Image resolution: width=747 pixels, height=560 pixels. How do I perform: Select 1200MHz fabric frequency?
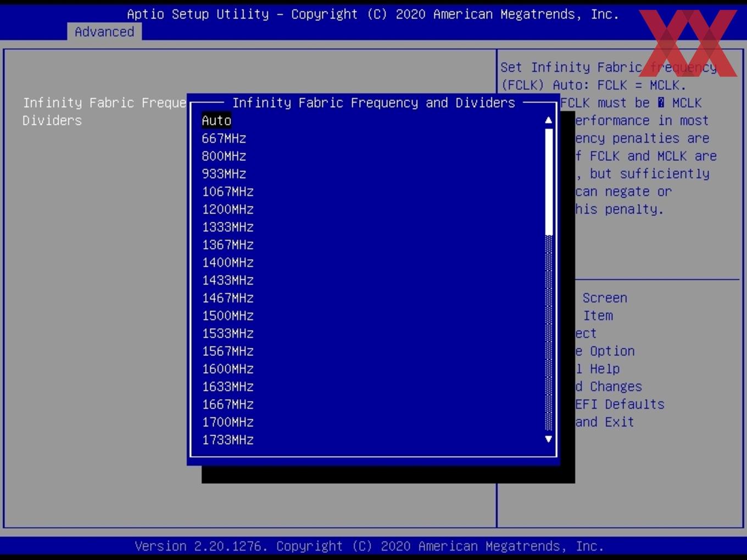[x=227, y=209]
